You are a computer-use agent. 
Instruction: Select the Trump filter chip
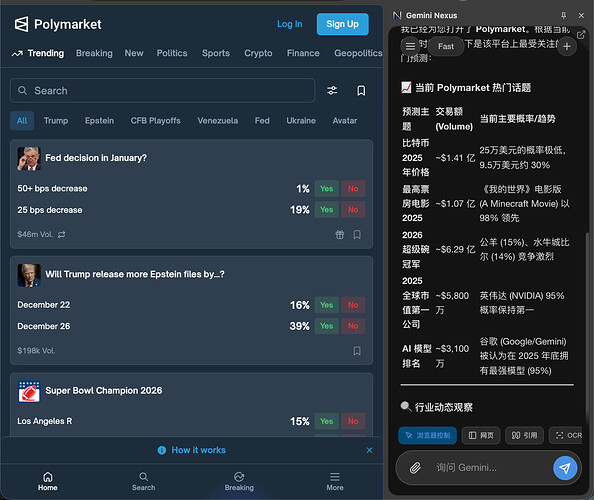tap(56, 120)
